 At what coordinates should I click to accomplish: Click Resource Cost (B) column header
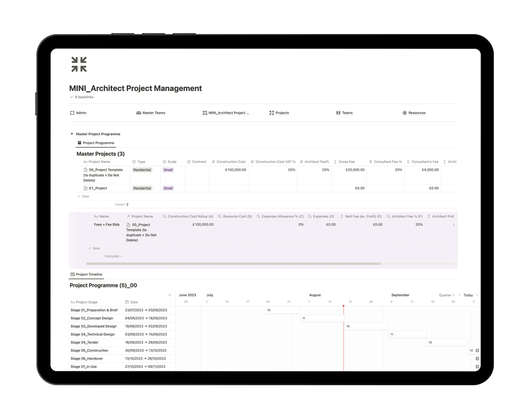click(235, 216)
